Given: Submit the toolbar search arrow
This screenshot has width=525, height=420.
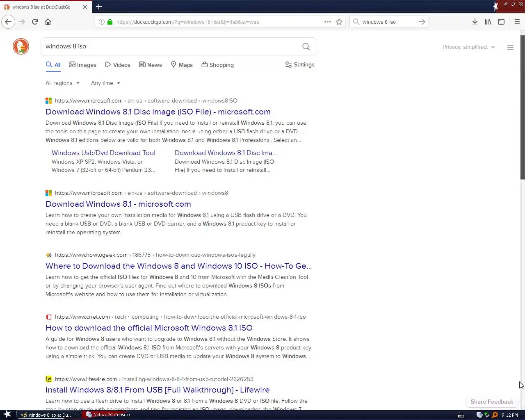Looking at the screenshot, I should [422, 22].
